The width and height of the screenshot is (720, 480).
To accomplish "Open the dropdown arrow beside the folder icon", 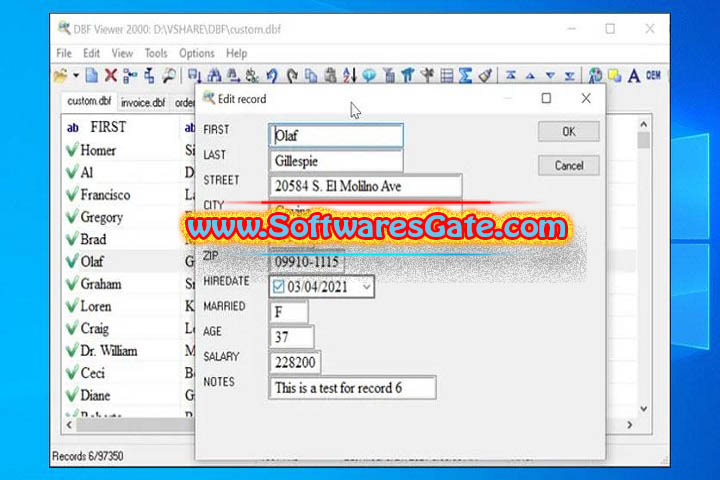I will (x=76, y=75).
